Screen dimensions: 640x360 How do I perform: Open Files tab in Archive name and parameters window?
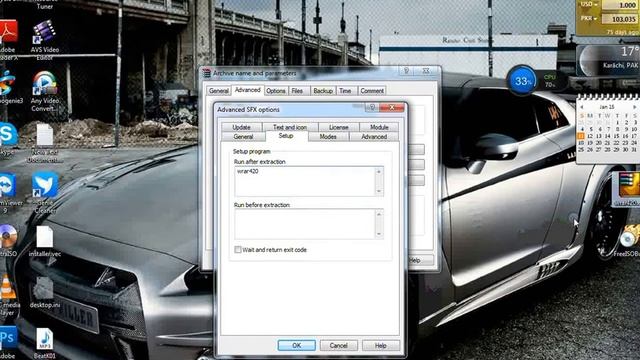coord(297,91)
